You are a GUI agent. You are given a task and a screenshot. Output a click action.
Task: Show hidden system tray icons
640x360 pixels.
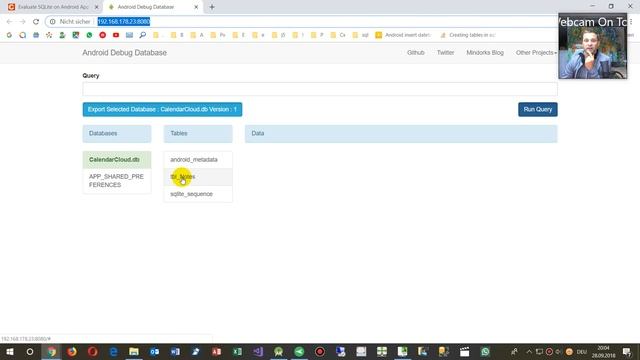(x=529, y=351)
